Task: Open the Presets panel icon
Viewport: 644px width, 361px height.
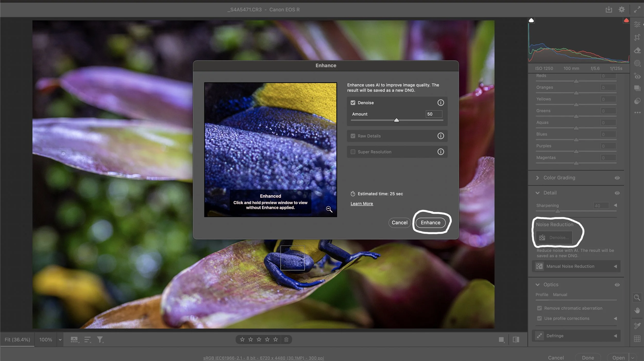Action: point(638,88)
